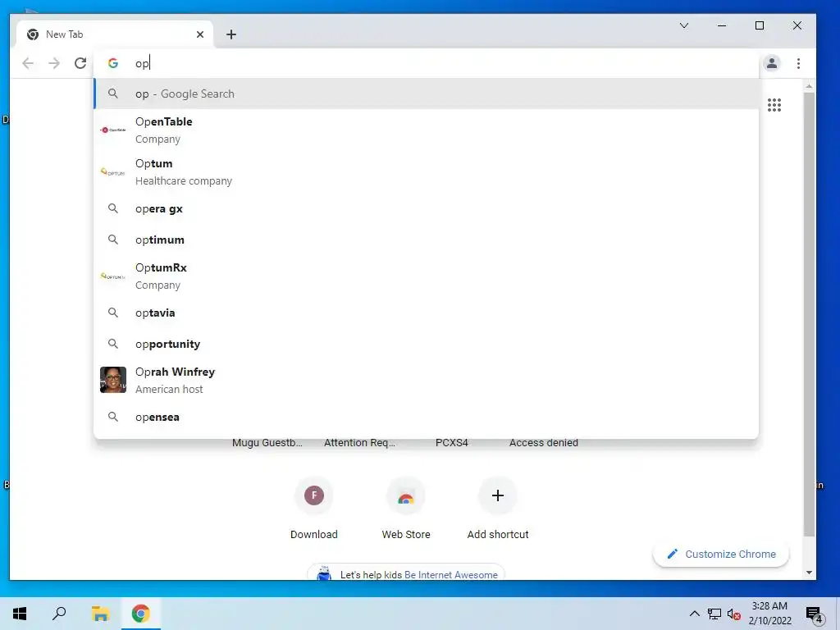Close the New Tab tab
The width and height of the screenshot is (840, 630).
200,34
